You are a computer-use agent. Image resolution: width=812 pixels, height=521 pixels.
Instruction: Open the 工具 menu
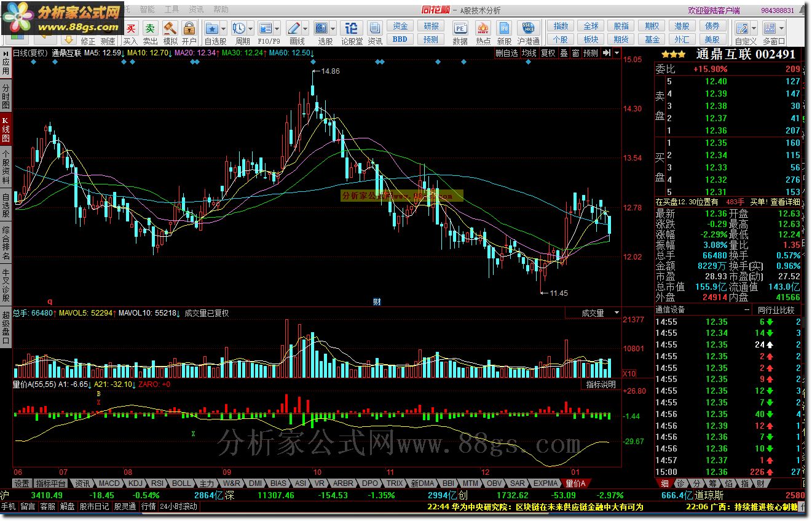pos(171,9)
